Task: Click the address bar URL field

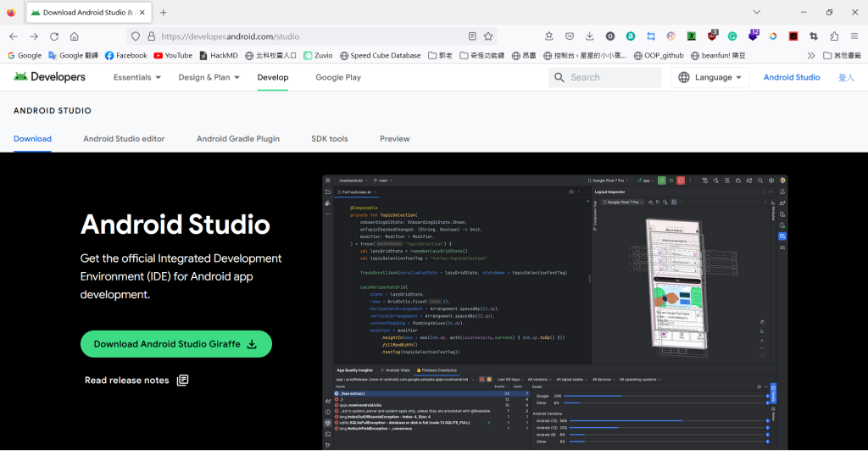Action: (310, 36)
